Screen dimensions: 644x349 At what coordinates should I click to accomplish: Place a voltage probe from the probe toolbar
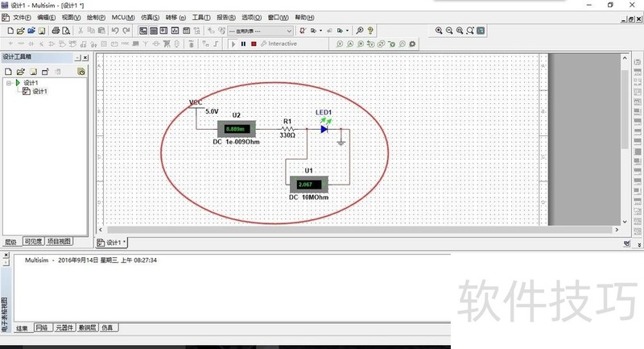point(340,44)
